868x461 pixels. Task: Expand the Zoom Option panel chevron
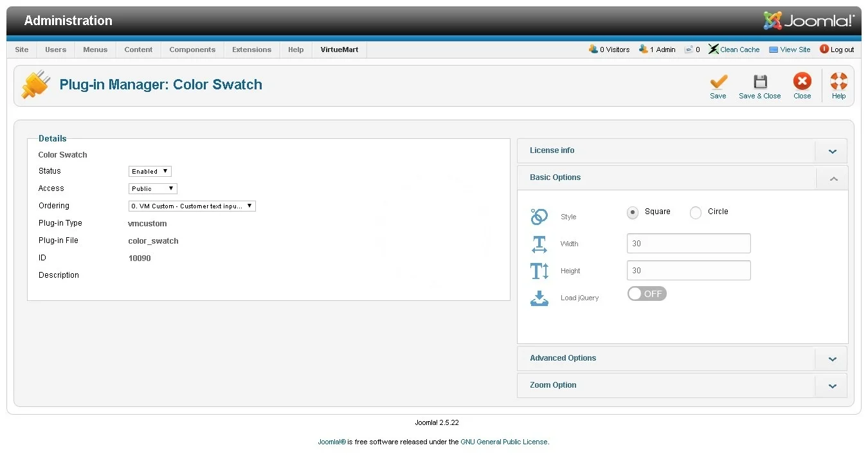pos(833,386)
